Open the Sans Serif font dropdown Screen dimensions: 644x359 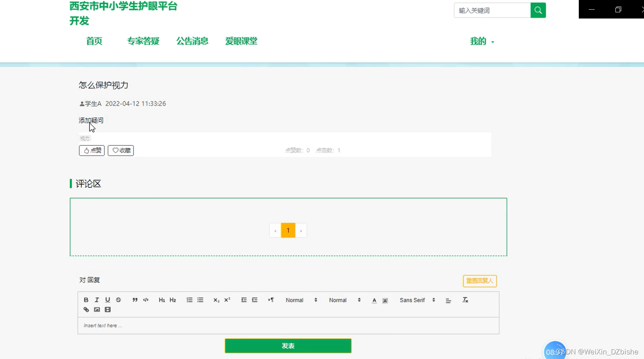point(418,300)
